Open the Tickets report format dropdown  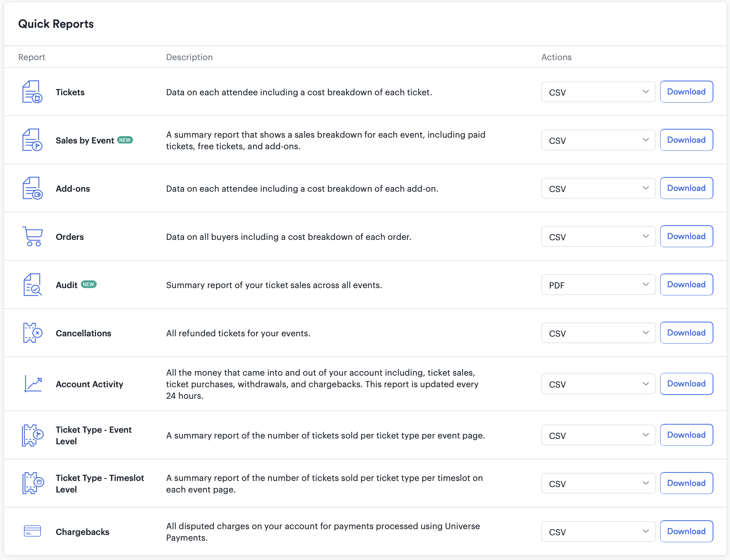pos(598,92)
